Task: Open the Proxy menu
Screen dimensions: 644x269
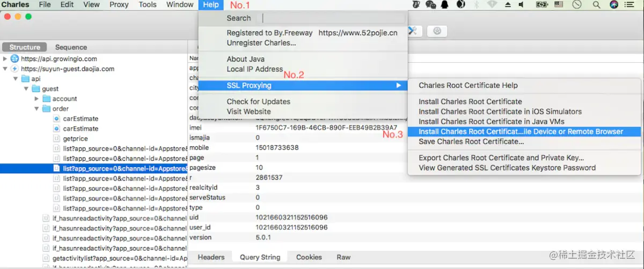Action: (x=119, y=5)
